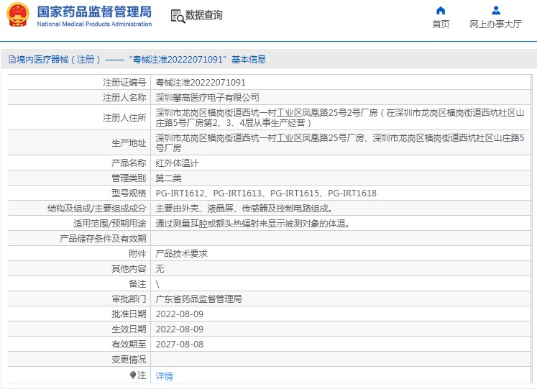The width and height of the screenshot is (537, 392).
Task: Open the 数据查询 label
Action: (x=203, y=15)
